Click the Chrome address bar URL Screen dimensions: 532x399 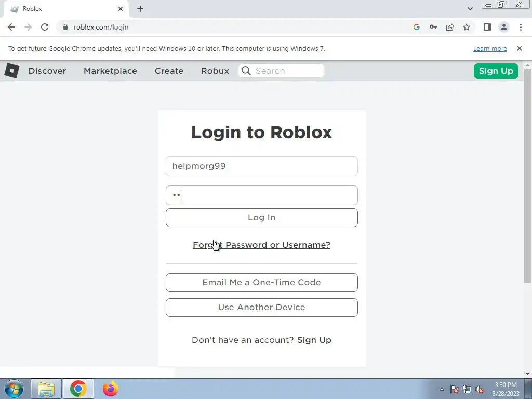[101, 27]
